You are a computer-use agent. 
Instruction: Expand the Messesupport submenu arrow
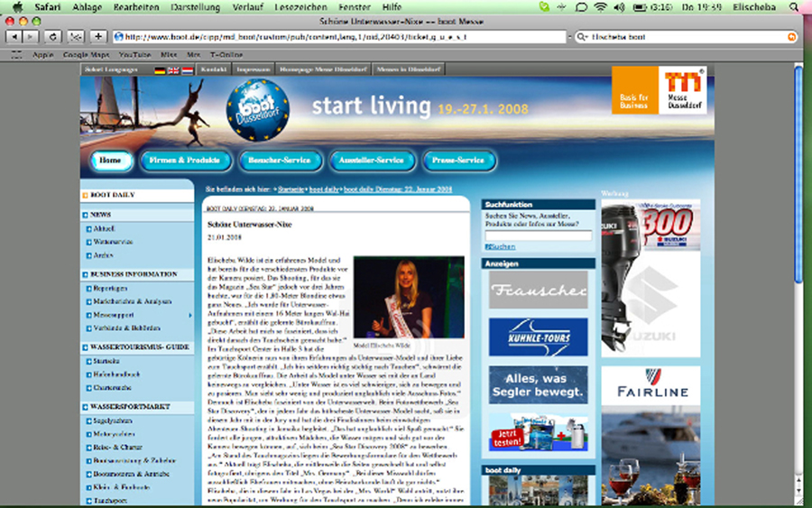tap(189, 315)
